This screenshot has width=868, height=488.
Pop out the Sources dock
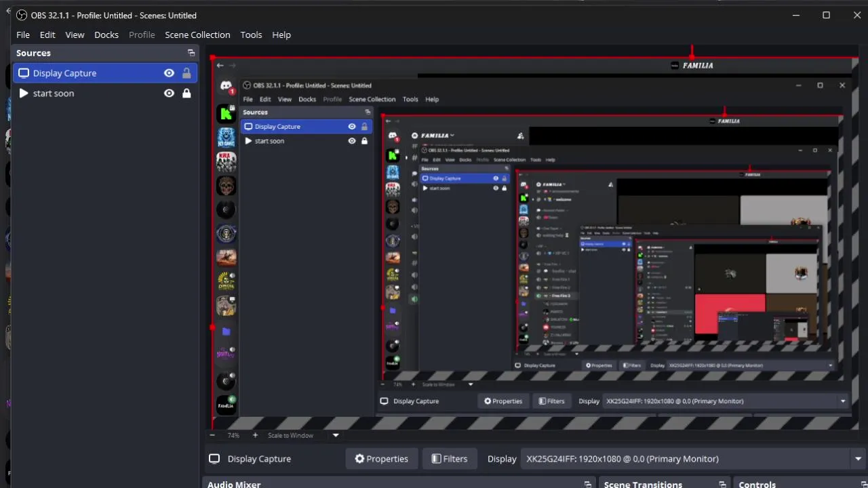click(x=191, y=53)
